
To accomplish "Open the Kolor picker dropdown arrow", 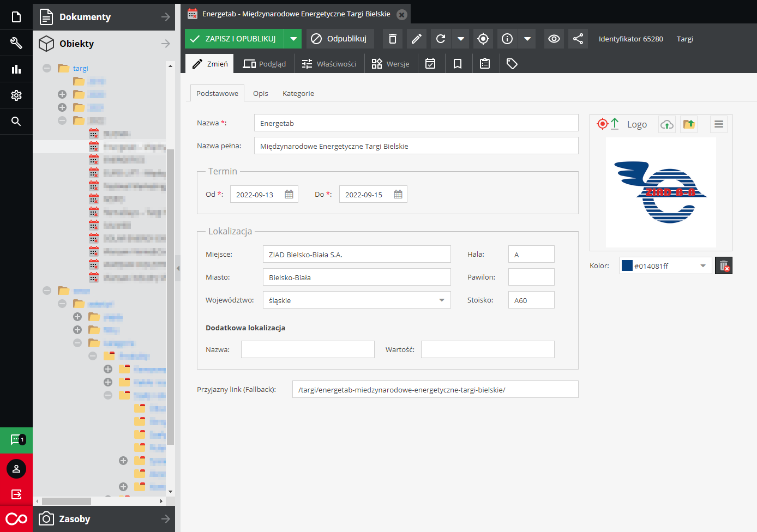I will [x=703, y=266].
